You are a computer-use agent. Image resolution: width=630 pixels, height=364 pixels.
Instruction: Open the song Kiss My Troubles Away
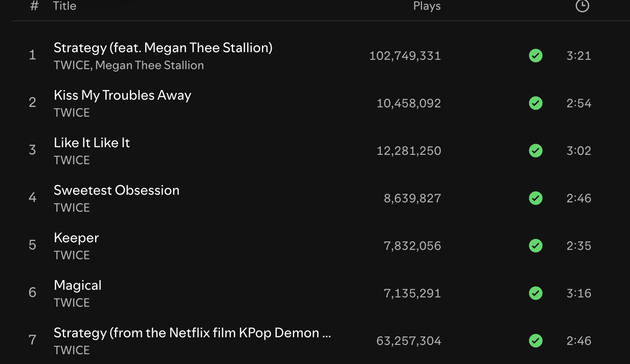click(x=122, y=95)
